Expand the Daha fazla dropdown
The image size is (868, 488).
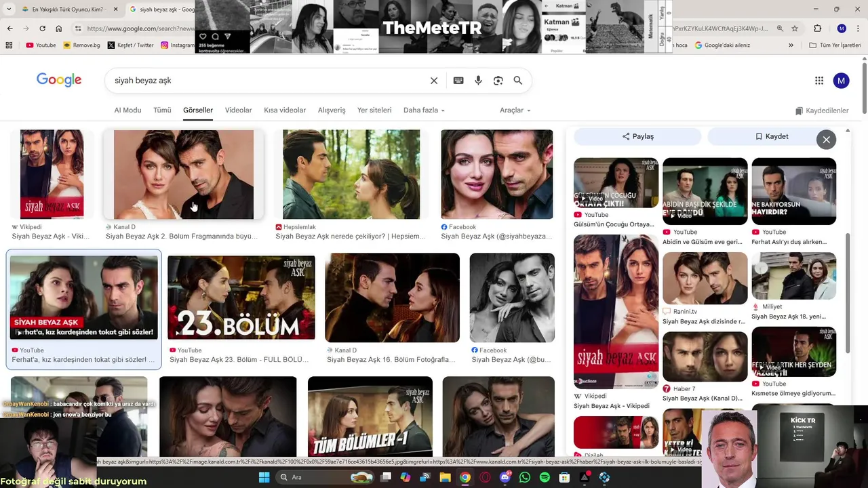424,110
